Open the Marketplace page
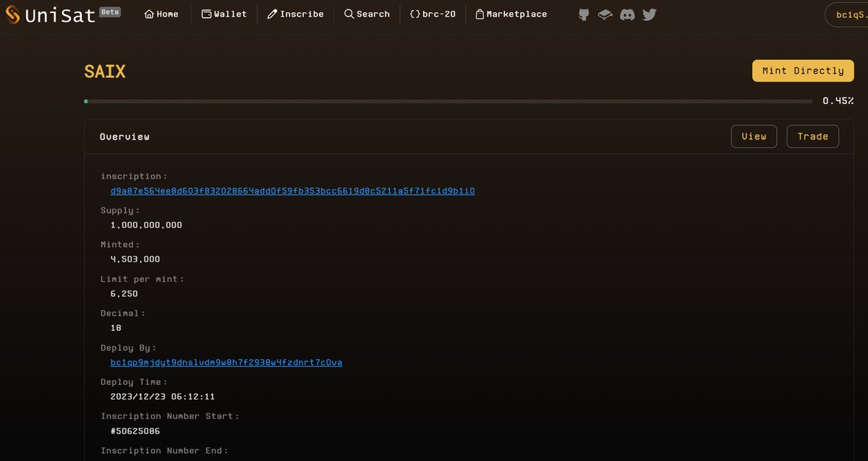Image resolution: width=868 pixels, height=461 pixels. coord(511,14)
